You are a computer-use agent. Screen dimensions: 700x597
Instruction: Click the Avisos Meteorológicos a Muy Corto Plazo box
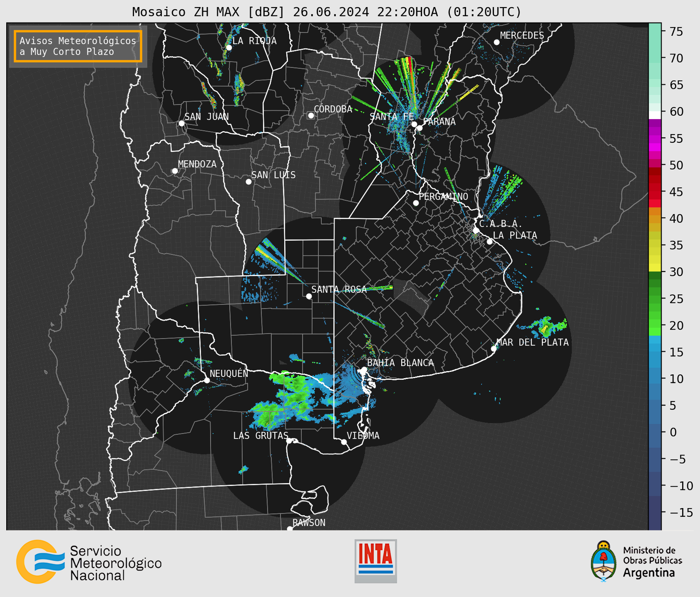(78, 46)
